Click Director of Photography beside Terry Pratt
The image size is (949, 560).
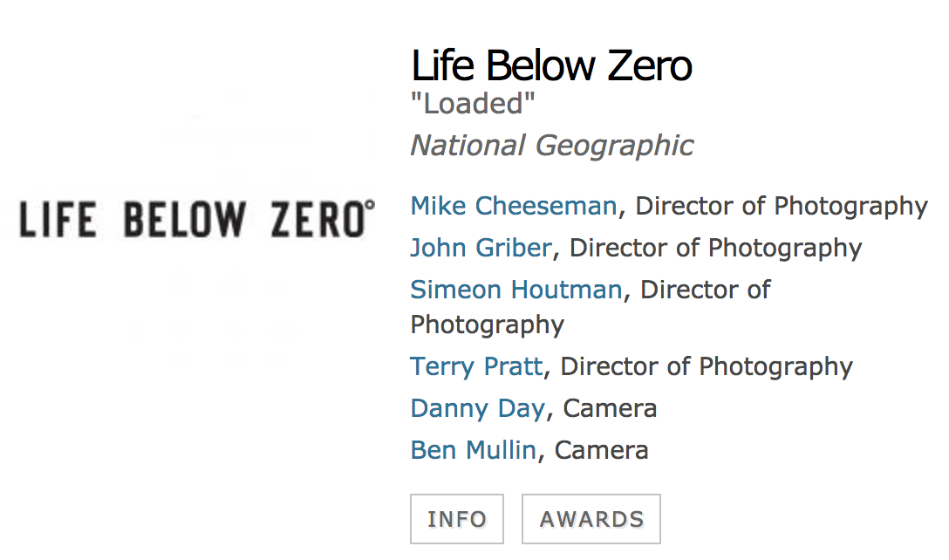click(x=707, y=367)
